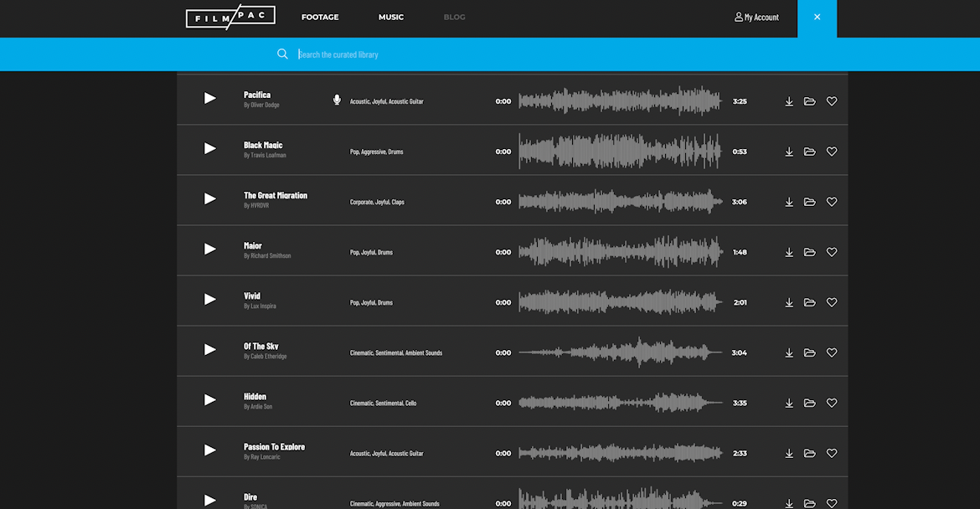Click the folder icon on Vivid's row
This screenshot has width=980, height=509.
809,302
